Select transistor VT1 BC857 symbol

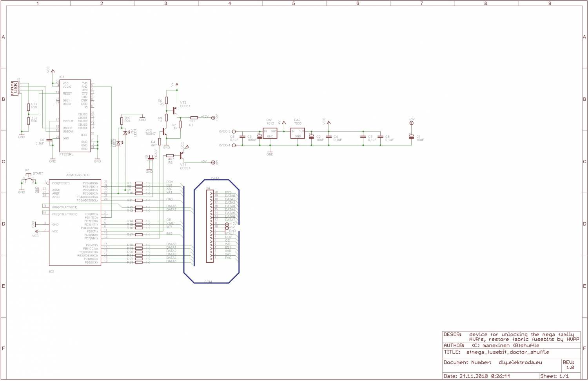tap(182, 155)
